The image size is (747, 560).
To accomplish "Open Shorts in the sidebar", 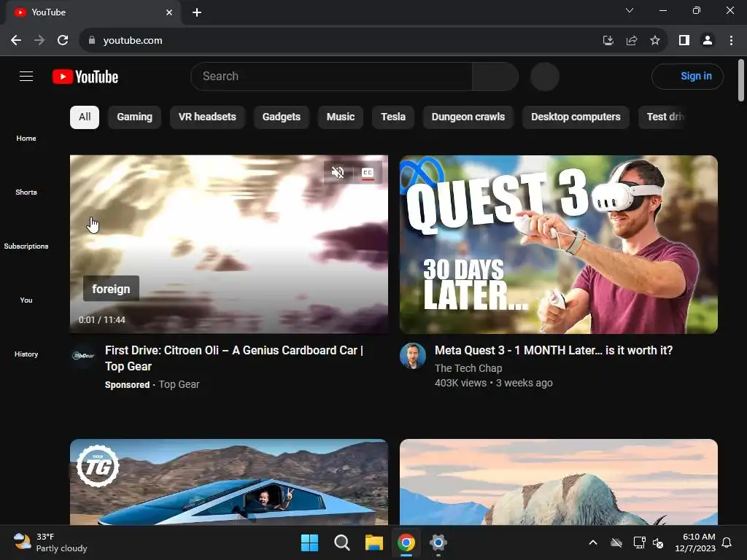I will 26,192.
